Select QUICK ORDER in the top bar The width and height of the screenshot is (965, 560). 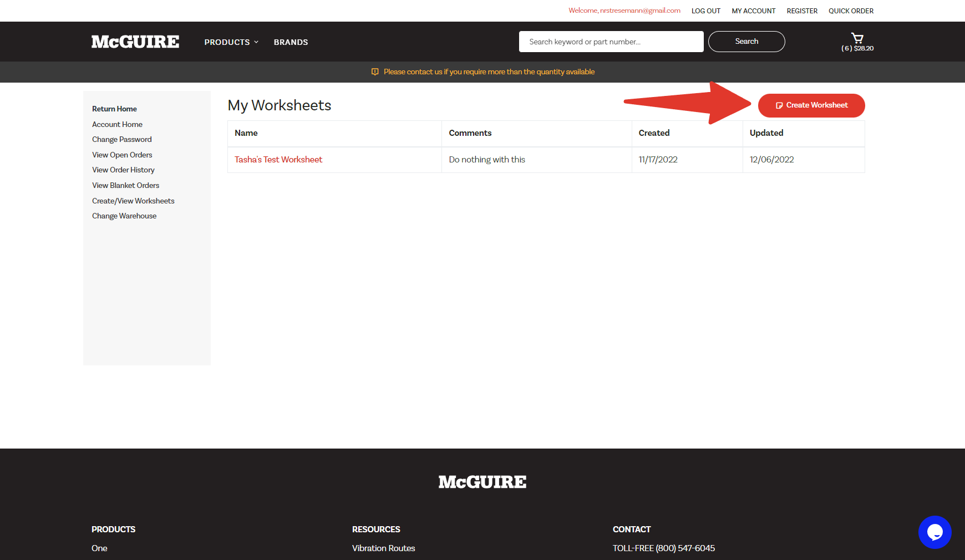click(x=851, y=11)
